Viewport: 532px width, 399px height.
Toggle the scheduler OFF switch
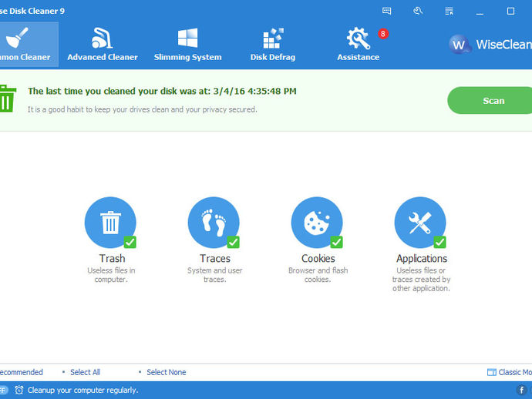coord(3,391)
